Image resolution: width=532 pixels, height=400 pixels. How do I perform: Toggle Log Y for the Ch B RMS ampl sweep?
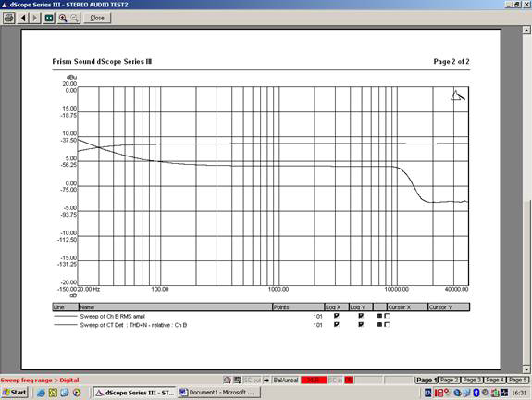361,316
